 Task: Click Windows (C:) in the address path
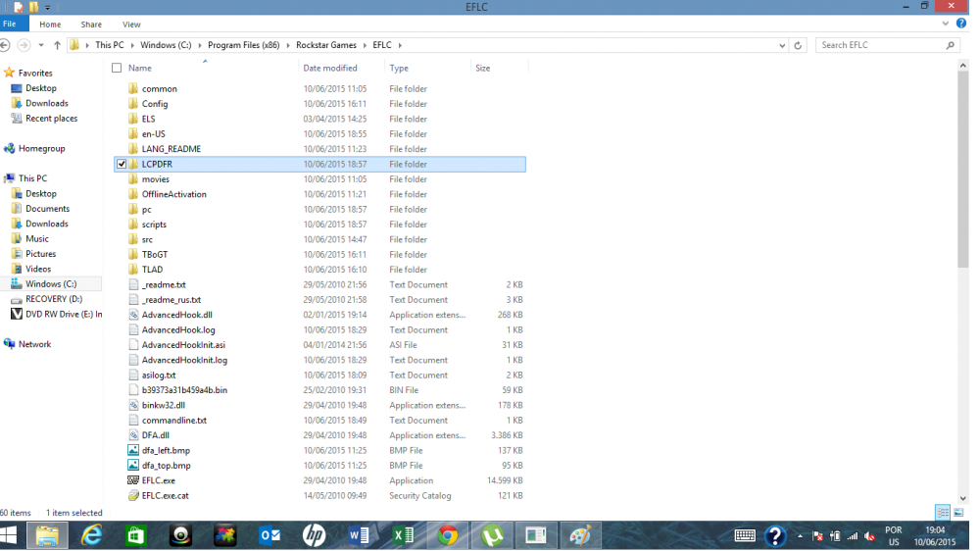(x=166, y=45)
